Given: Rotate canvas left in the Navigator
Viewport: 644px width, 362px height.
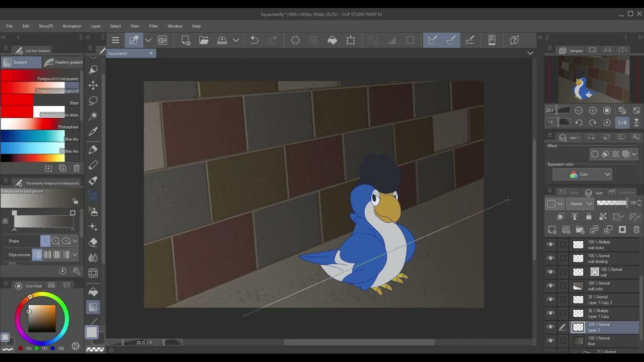Looking at the screenshot, I should [579, 123].
